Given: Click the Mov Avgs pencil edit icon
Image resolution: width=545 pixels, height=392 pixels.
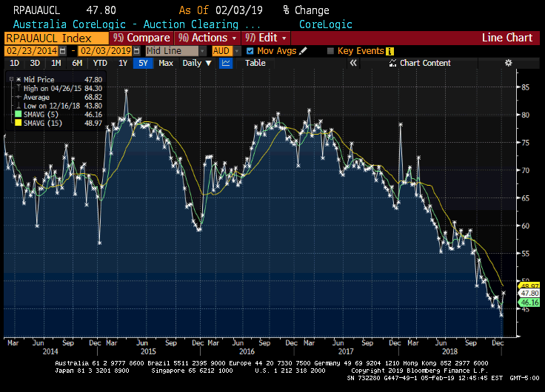Looking at the screenshot, I should 303,51.
